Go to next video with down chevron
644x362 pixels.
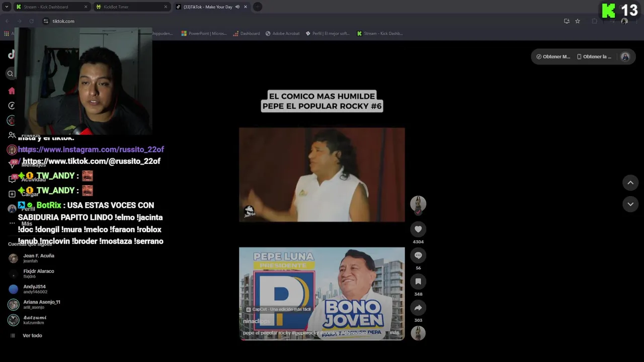tap(630, 204)
